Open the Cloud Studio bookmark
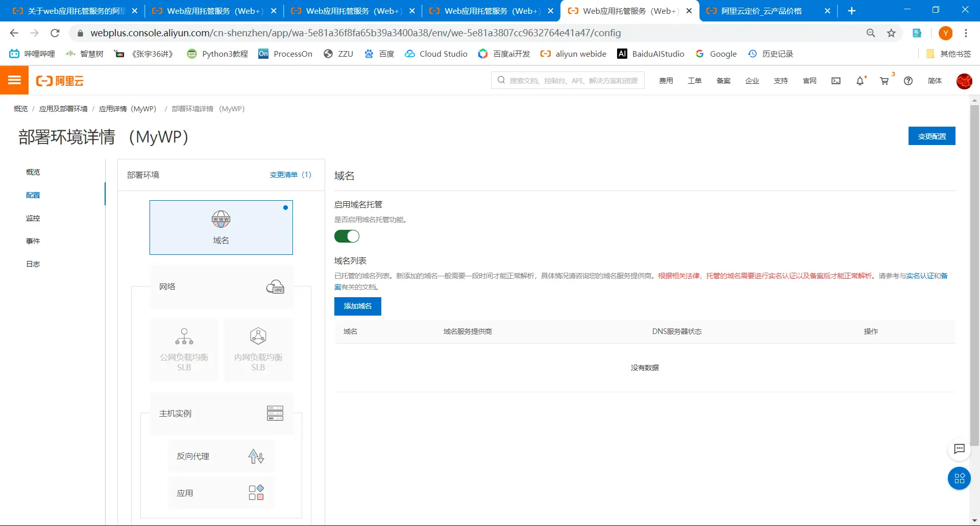Screen dimensions: 980x526 click(x=436, y=54)
